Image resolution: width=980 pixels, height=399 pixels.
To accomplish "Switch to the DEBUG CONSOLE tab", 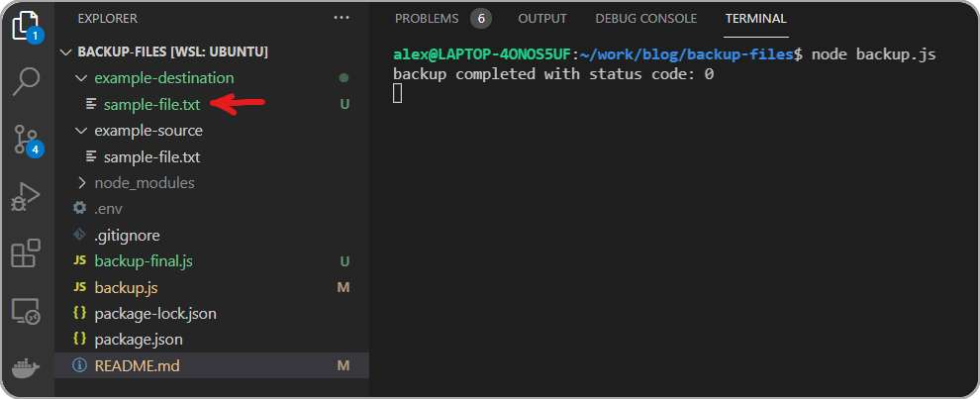I will [646, 19].
